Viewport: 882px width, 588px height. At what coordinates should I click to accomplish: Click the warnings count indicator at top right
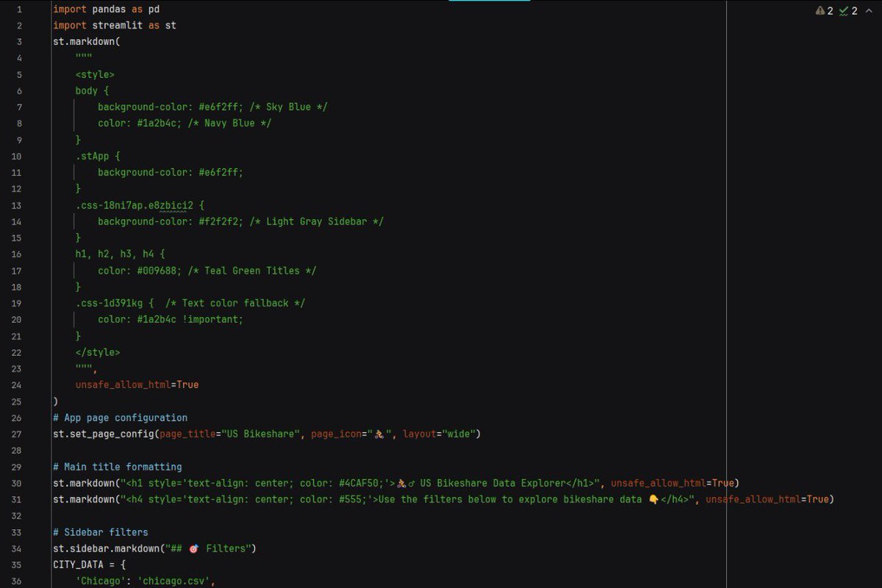click(823, 11)
